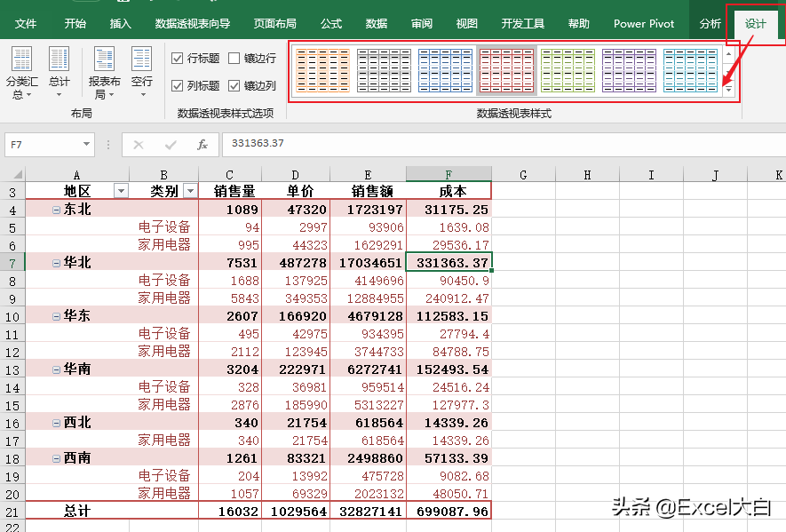The width and height of the screenshot is (786, 532).
Task: Open the Power Pivot tab
Action: click(644, 24)
